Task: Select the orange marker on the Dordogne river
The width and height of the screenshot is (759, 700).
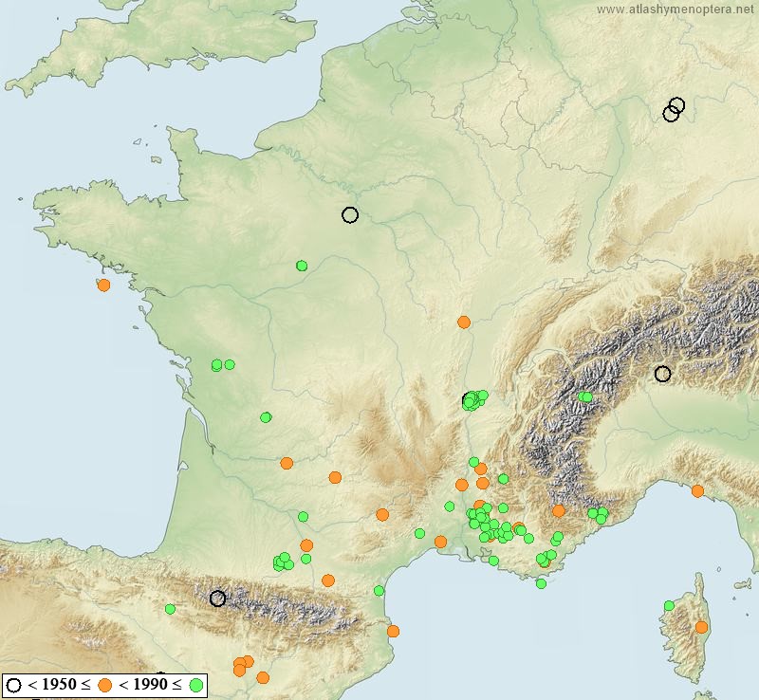Action: [287, 463]
